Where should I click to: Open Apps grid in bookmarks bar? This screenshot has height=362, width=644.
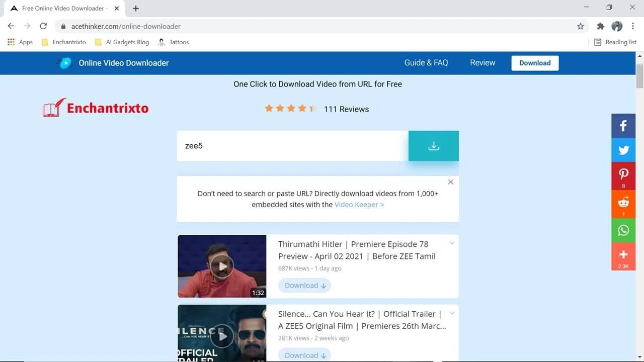pos(20,42)
